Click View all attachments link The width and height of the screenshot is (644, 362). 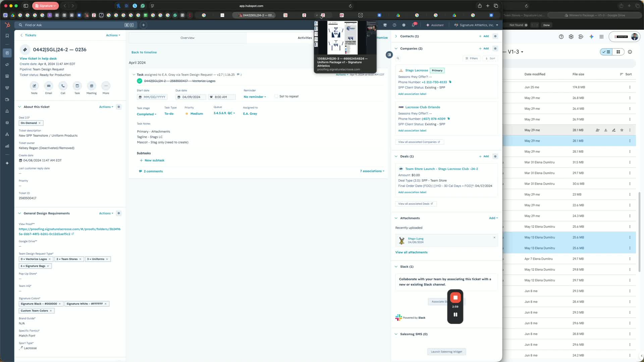coord(411,252)
